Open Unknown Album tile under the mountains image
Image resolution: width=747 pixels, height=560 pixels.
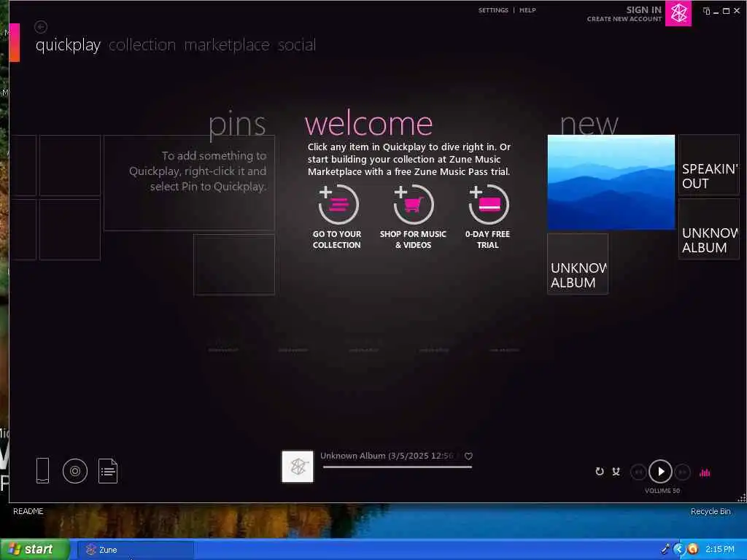(x=578, y=264)
